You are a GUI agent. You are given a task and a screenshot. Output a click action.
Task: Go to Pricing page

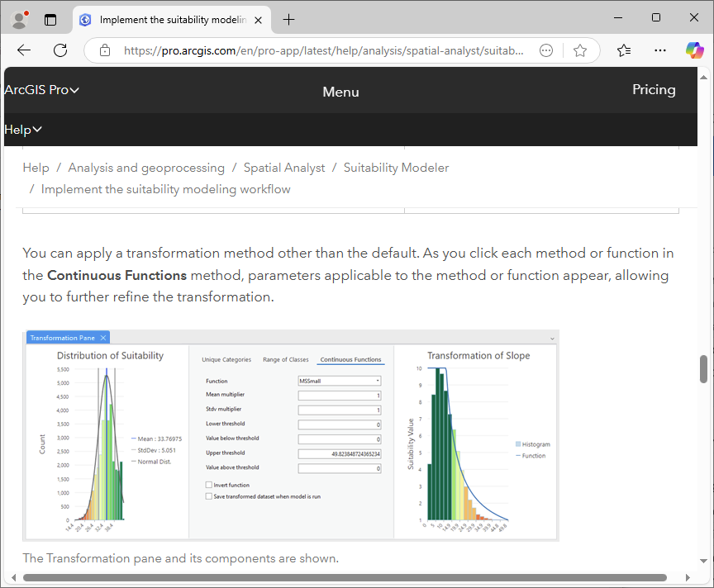click(x=654, y=90)
